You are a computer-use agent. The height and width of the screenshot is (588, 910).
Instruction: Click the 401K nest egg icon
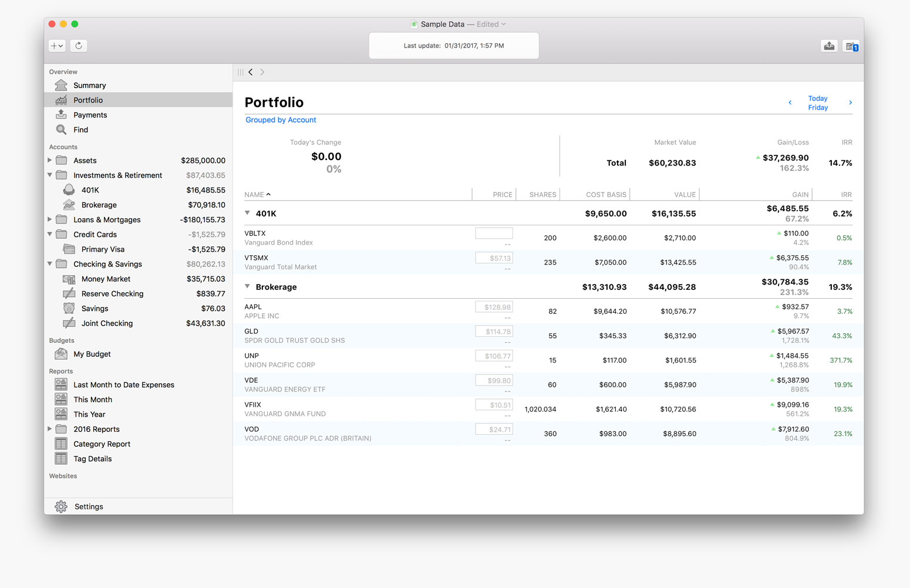[69, 190]
